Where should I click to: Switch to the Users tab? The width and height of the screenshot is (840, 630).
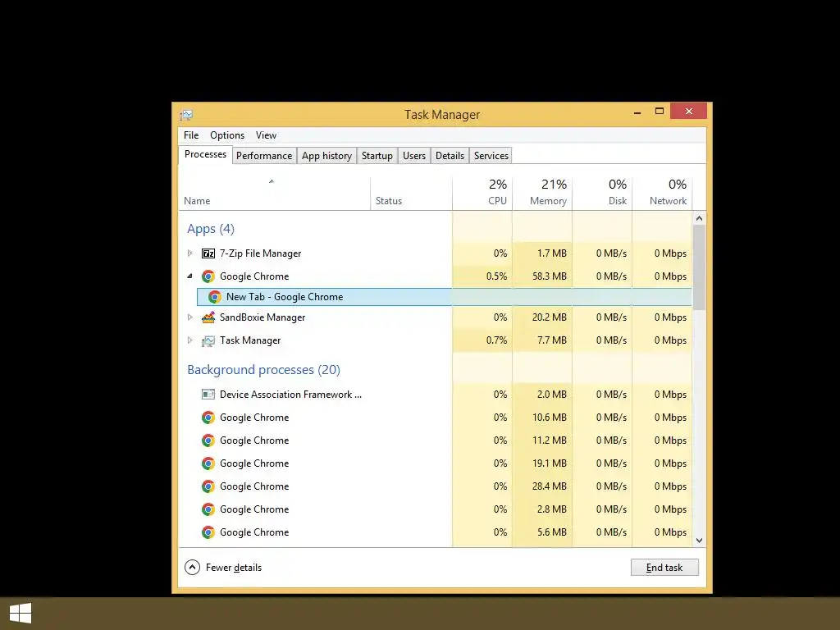pyautogui.click(x=414, y=156)
